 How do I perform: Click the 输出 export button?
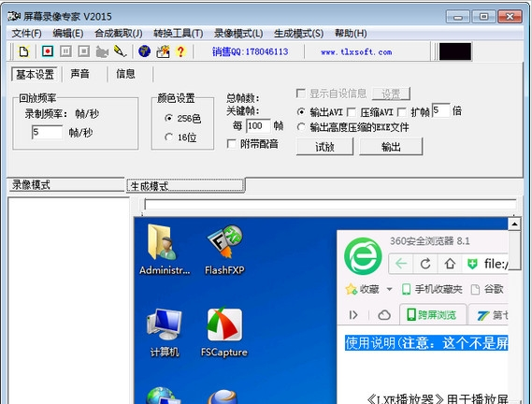391,147
